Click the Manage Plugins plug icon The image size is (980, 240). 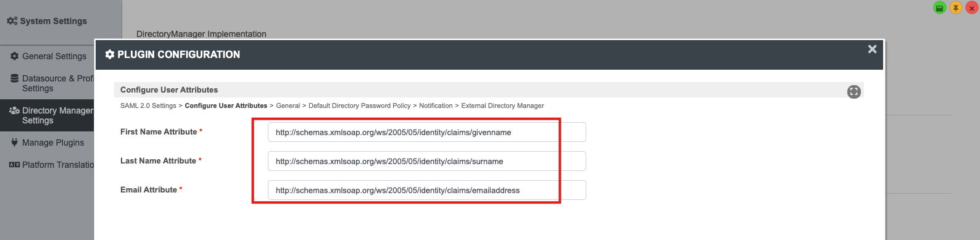coord(14,143)
